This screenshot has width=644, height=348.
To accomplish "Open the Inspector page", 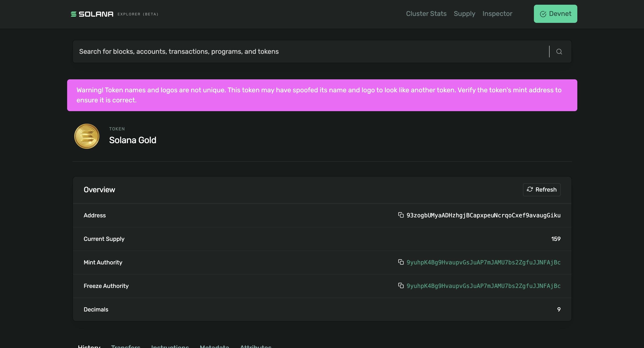I will tap(497, 14).
